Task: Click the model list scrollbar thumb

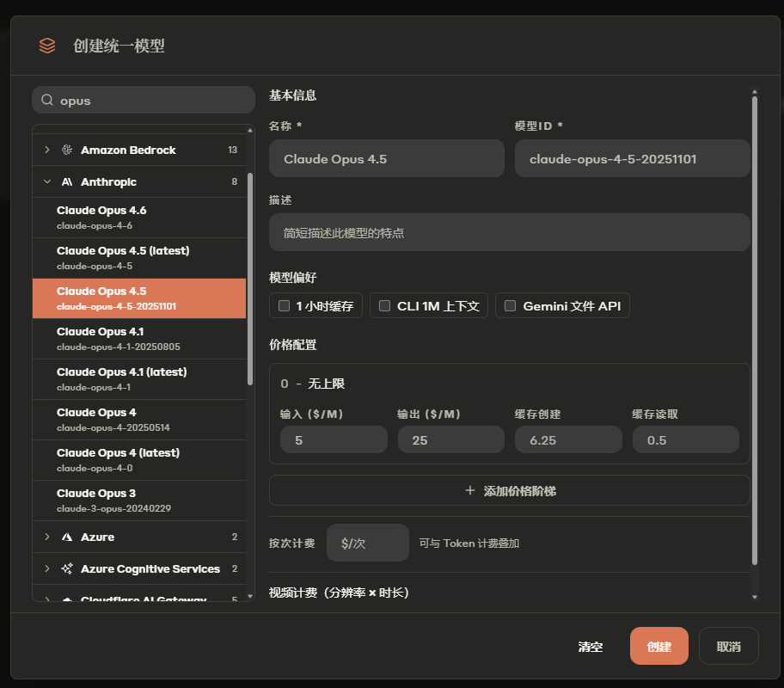Action: pos(250,279)
